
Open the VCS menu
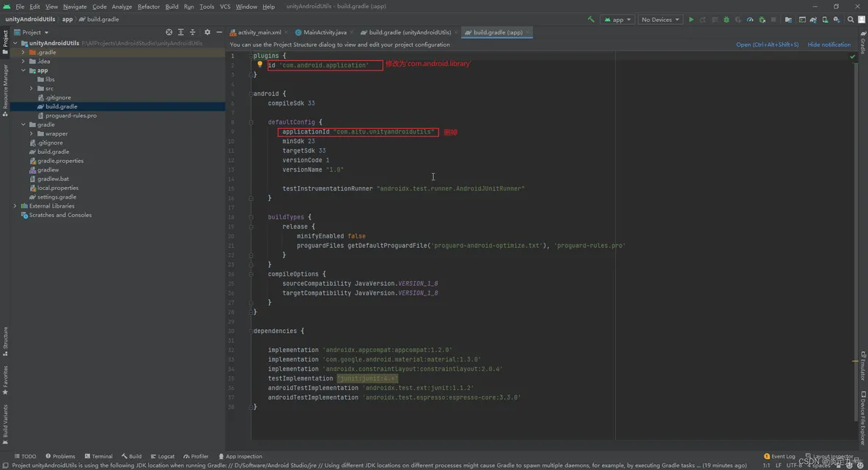click(x=225, y=7)
